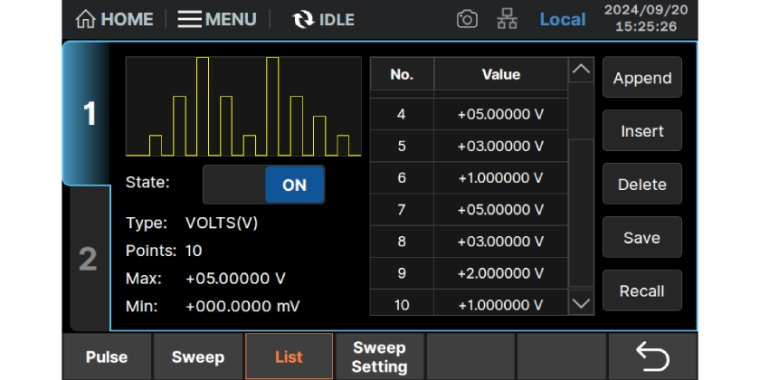Tap the IDLE status indicator

click(323, 19)
